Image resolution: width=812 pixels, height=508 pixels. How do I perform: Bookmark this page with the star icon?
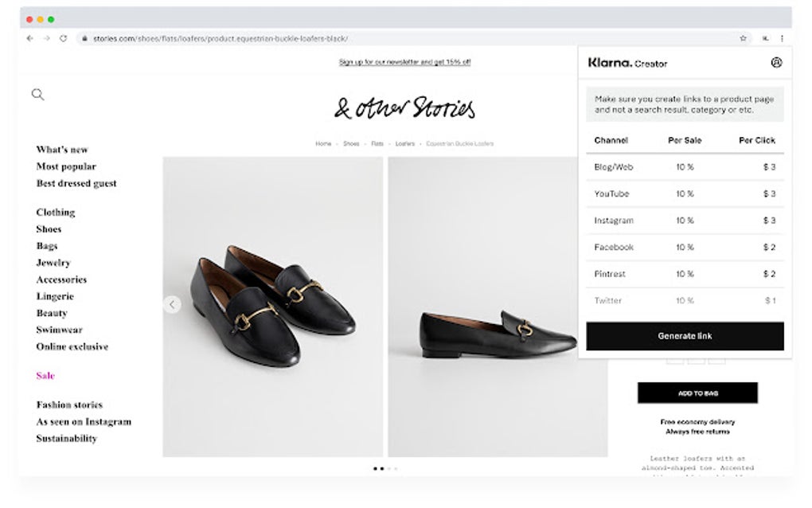click(743, 37)
